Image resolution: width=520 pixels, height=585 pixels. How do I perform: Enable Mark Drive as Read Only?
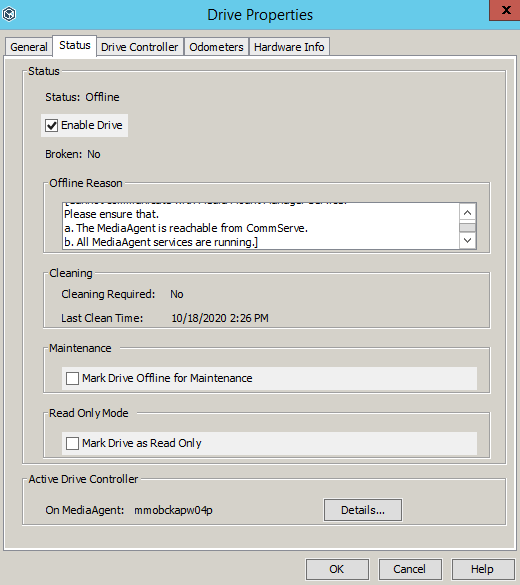(72, 443)
